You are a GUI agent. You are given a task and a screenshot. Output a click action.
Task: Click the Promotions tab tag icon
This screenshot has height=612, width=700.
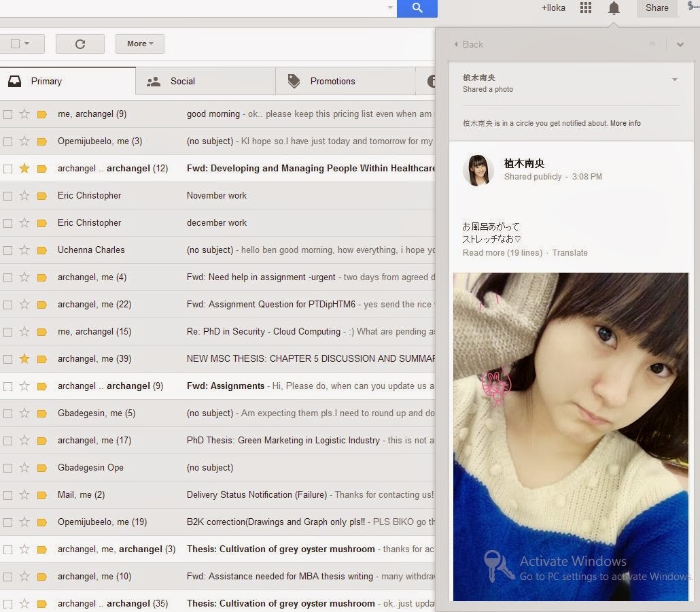click(294, 82)
